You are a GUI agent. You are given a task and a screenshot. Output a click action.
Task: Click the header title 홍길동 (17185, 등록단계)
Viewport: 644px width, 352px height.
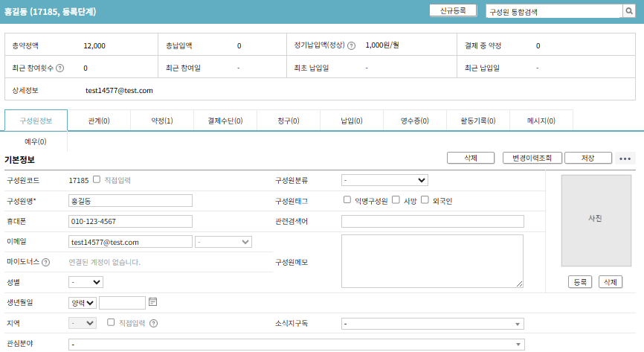[x=50, y=11]
